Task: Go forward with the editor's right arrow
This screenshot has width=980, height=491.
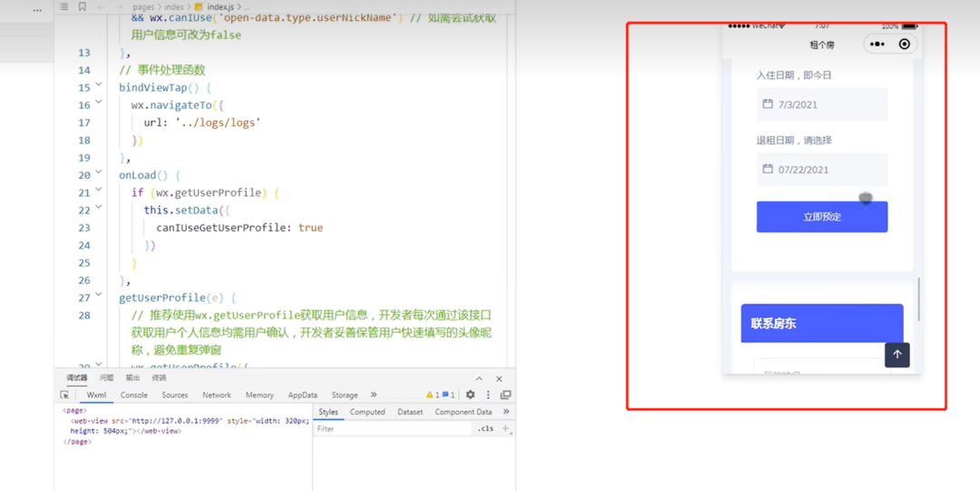Action: (119, 7)
